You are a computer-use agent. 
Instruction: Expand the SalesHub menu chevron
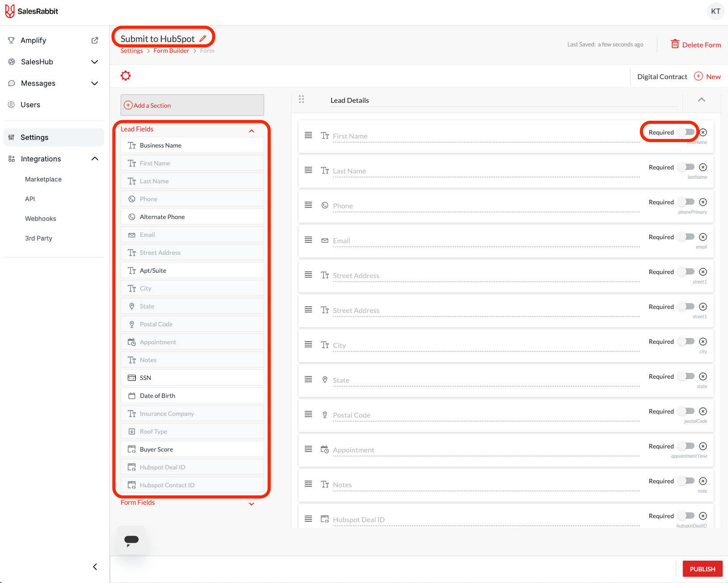point(95,62)
